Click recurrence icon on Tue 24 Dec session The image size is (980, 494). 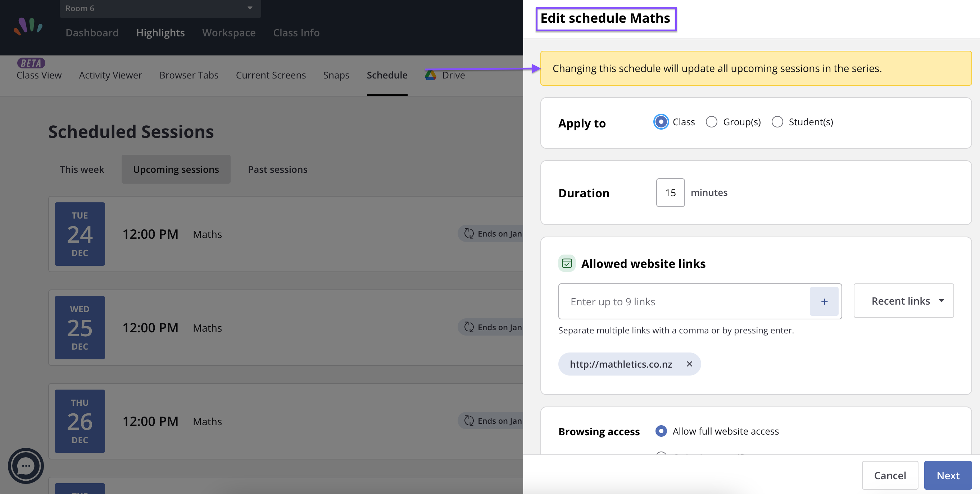469,233
